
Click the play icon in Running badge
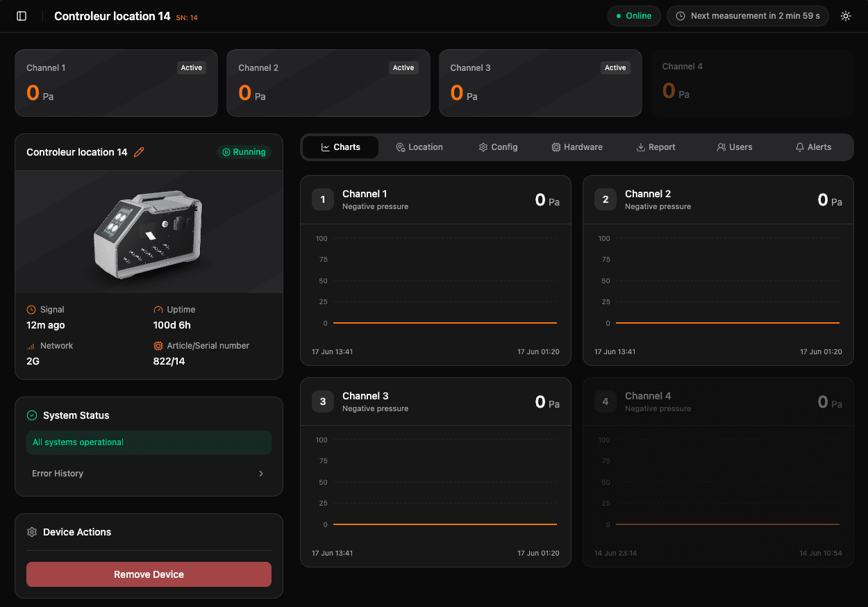[226, 152]
